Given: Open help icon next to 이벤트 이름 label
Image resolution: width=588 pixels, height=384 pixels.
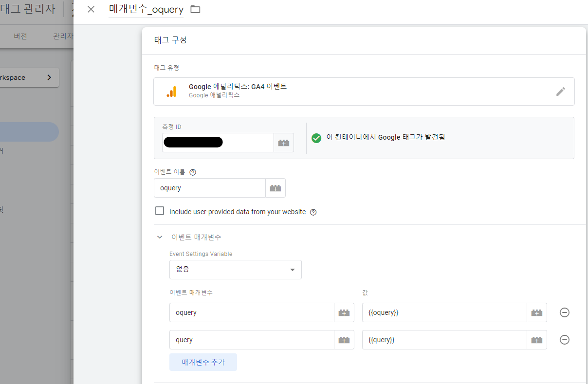Looking at the screenshot, I should coord(193,172).
